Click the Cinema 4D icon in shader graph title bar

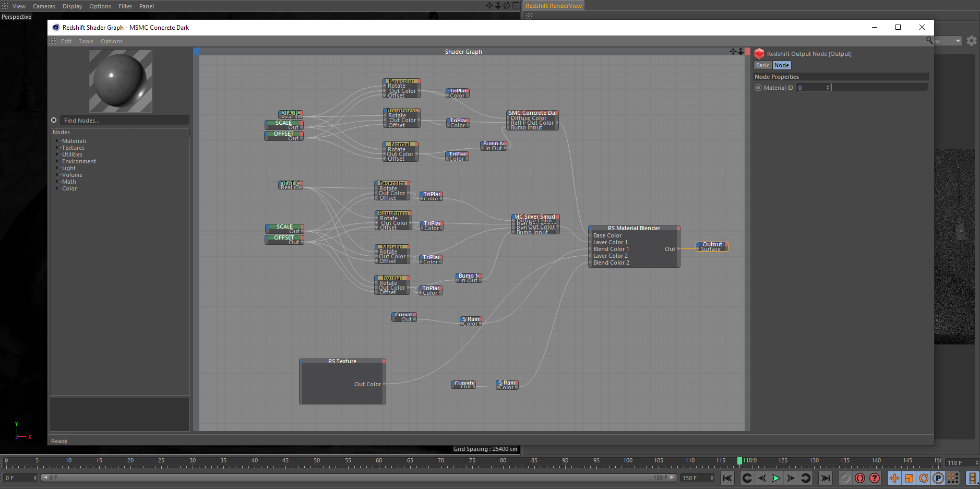(56, 27)
